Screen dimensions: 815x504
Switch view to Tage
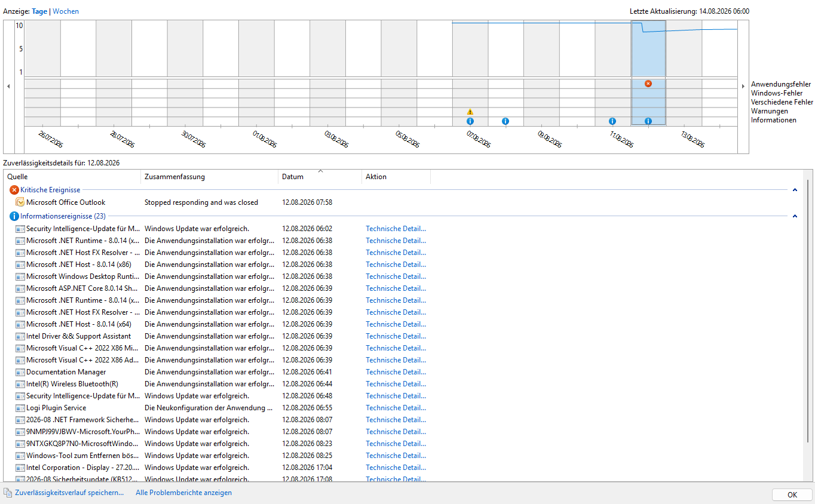[39, 11]
